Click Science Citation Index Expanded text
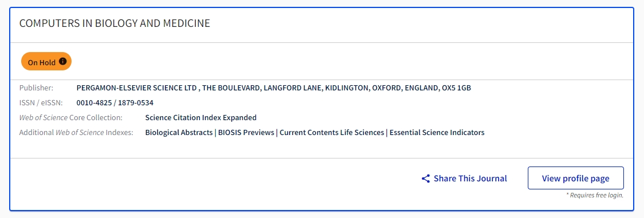This screenshot has width=644, height=218. [201, 118]
